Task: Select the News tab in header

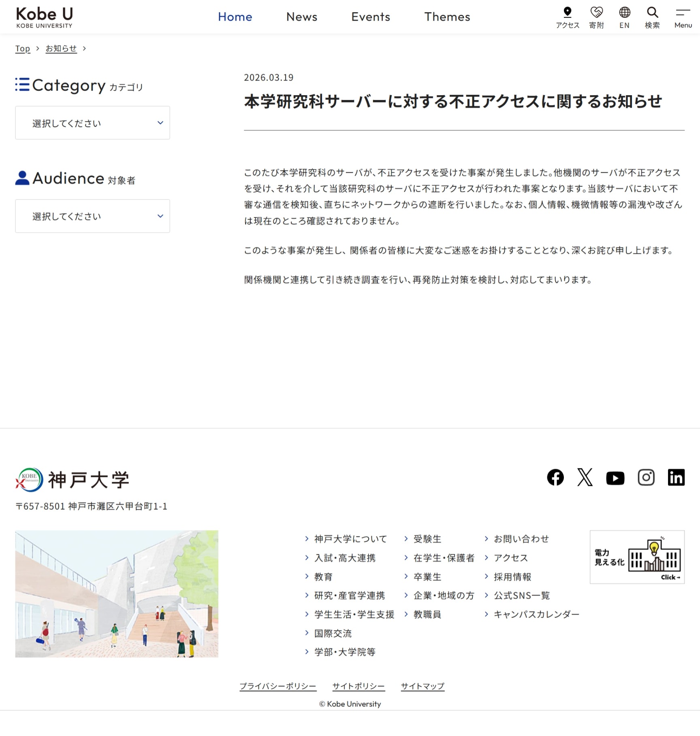Action: [x=301, y=17]
